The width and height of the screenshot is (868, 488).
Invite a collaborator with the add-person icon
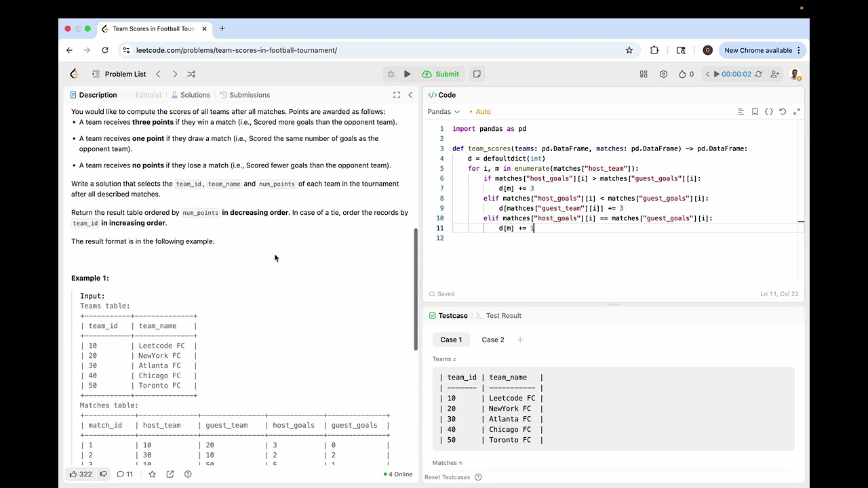[774, 74]
